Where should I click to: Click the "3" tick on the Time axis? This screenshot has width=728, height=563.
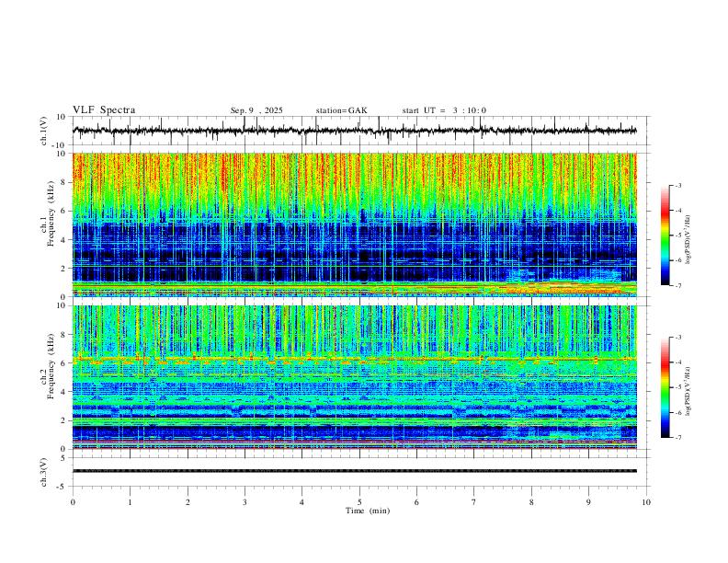(x=245, y=502)
